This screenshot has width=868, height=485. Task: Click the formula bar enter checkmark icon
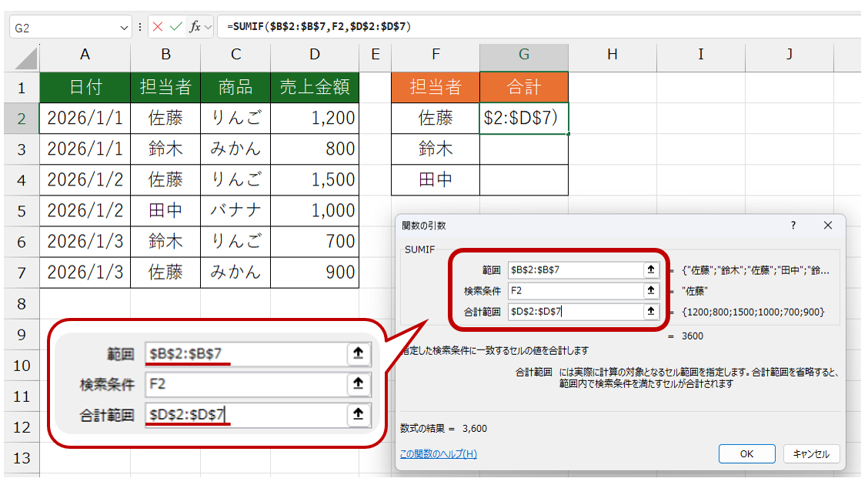[176, 27]
